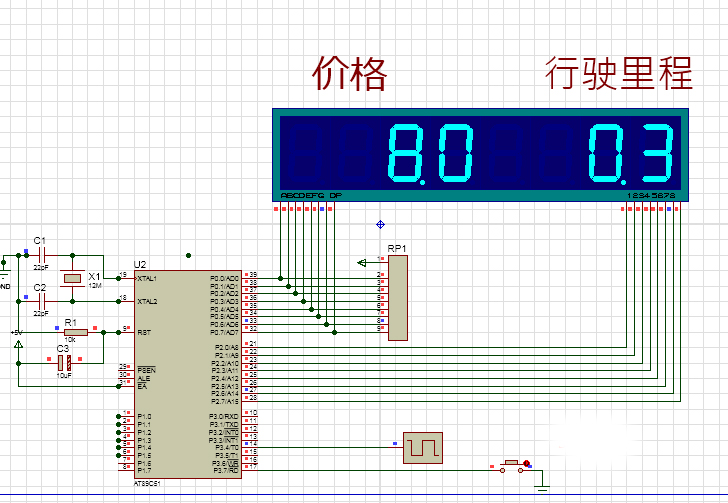
Task: Select ground symbol below push button
Action: pos(542,488)
